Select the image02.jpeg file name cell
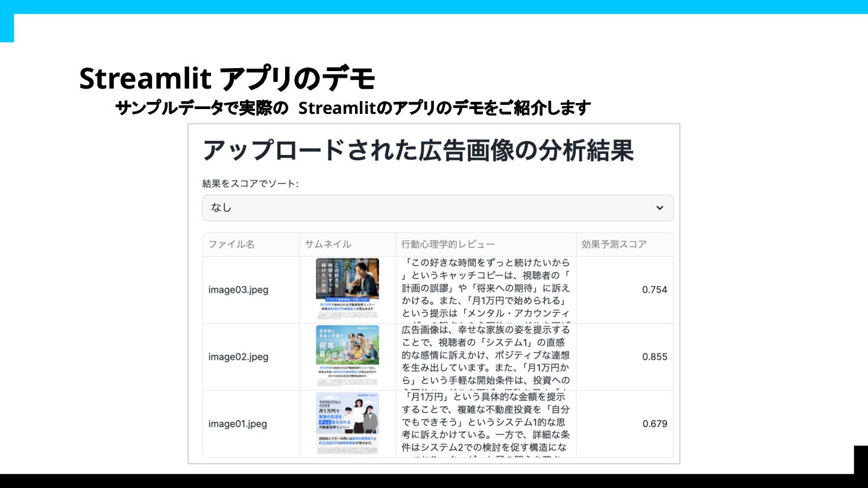This screenshot has height=488, width=868. pos(251,357)
